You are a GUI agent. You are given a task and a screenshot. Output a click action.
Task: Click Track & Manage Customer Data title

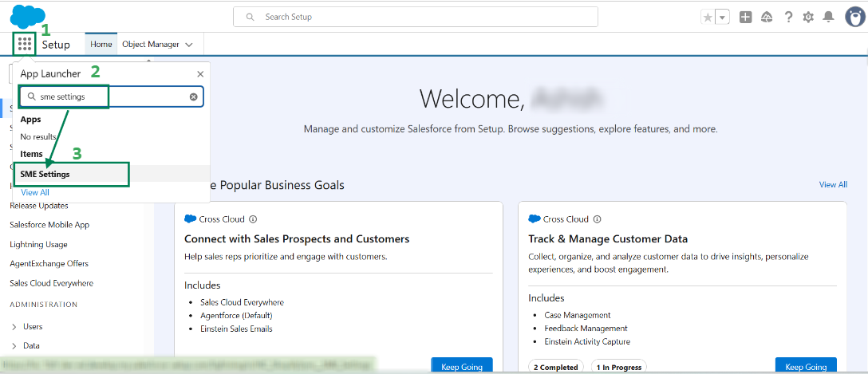[608, 239]
